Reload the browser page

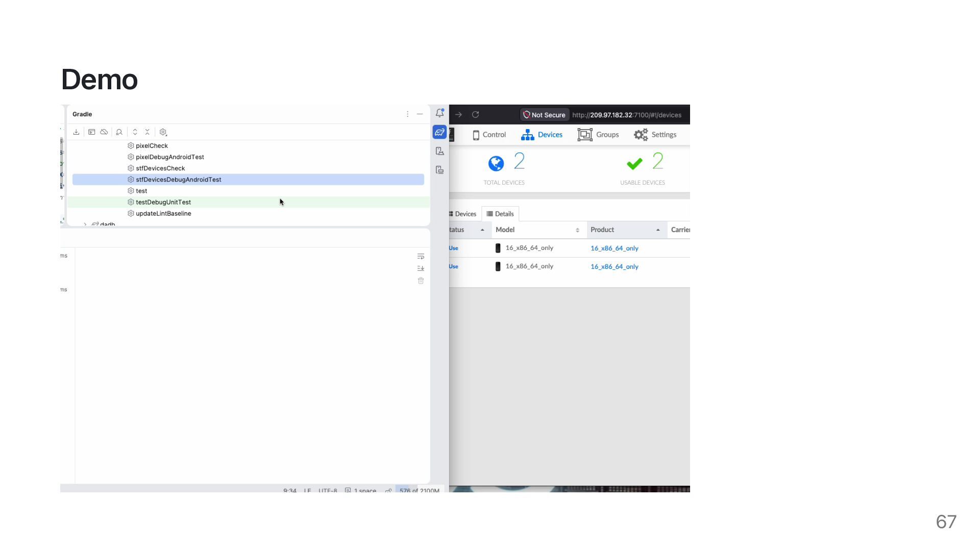[475, 115]
